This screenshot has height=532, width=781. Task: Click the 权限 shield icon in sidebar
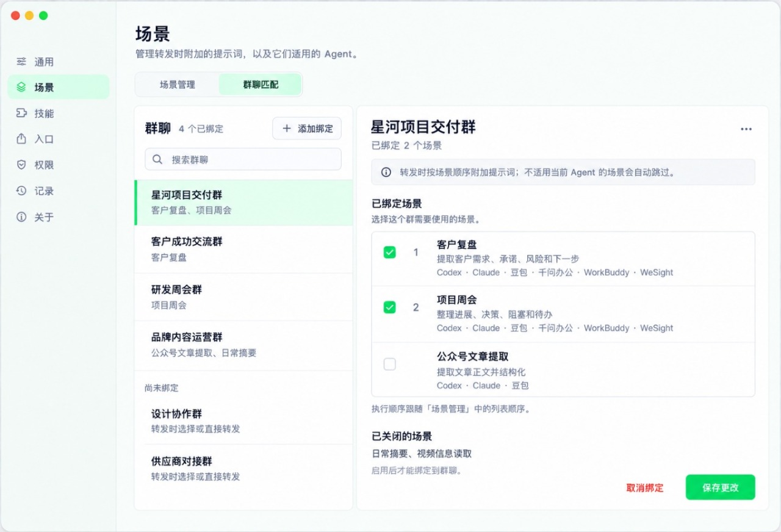tap(21, 165)
